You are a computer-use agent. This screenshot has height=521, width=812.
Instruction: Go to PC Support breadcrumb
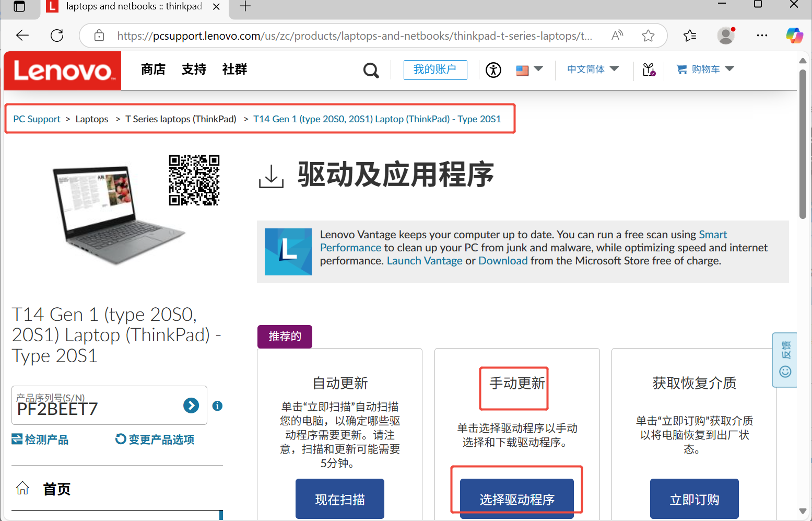click(x=37, y=119)
